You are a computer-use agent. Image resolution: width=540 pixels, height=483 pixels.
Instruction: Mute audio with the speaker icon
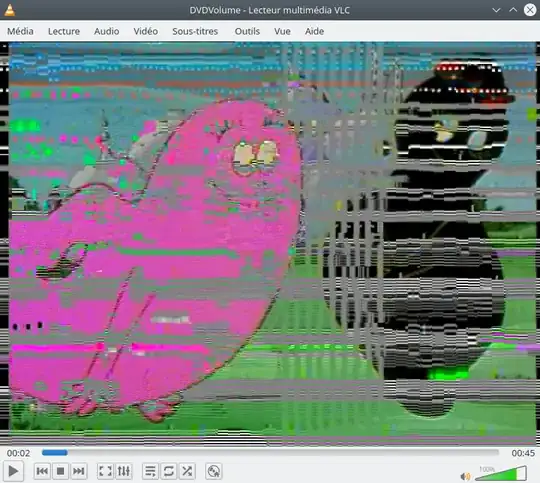[x=465, y=476]
